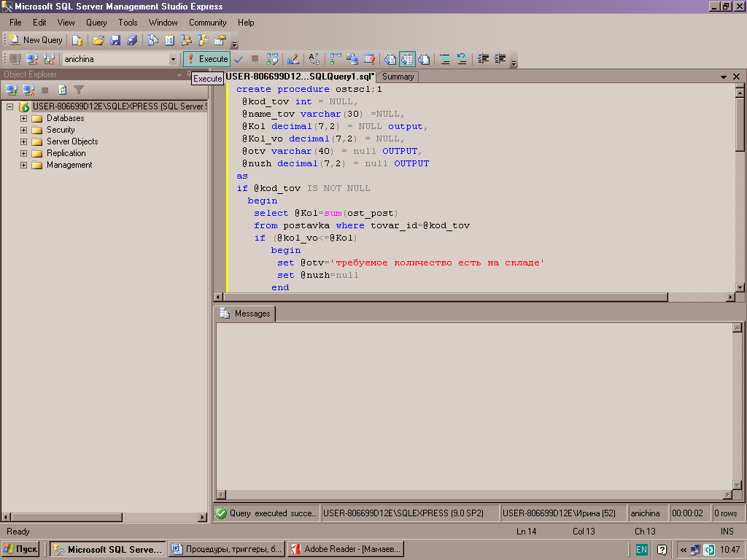Screen dimensions: 747x560
Task: Click the New Query toolbar button
Action: click(x=36, y=41)
